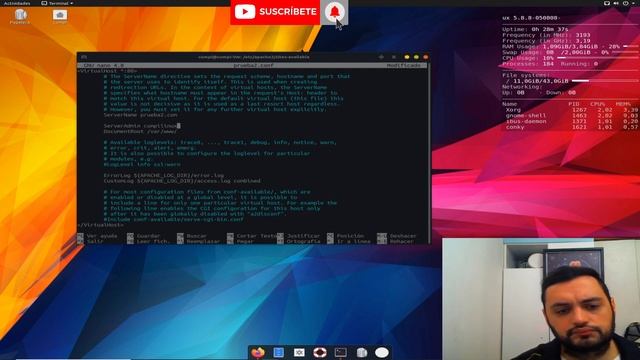The width and height of the screenshot is (640, 360).
Task: Launch the white screenshot tool icon in dock
Action: pyautogui.click(x=299, y=352)
